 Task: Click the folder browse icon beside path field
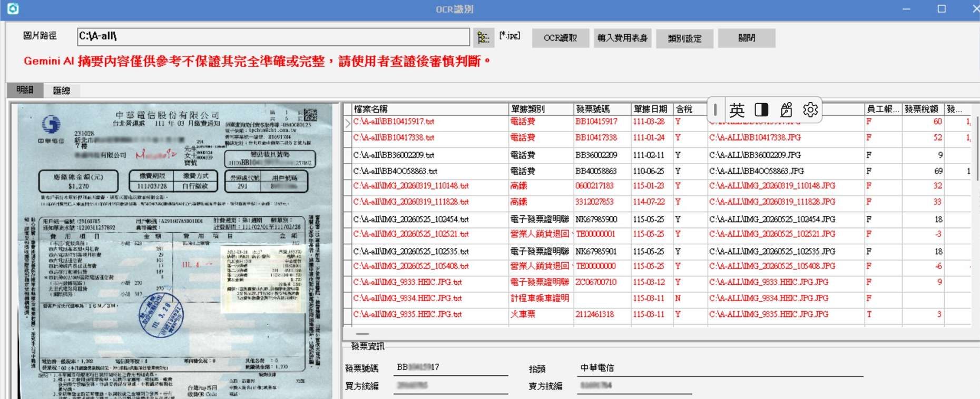pyautogui.click(x=483, y=37)
